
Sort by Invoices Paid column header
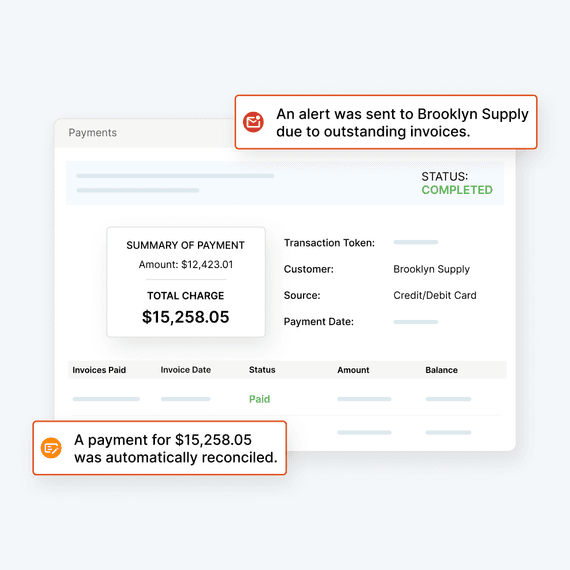[99, 370]
